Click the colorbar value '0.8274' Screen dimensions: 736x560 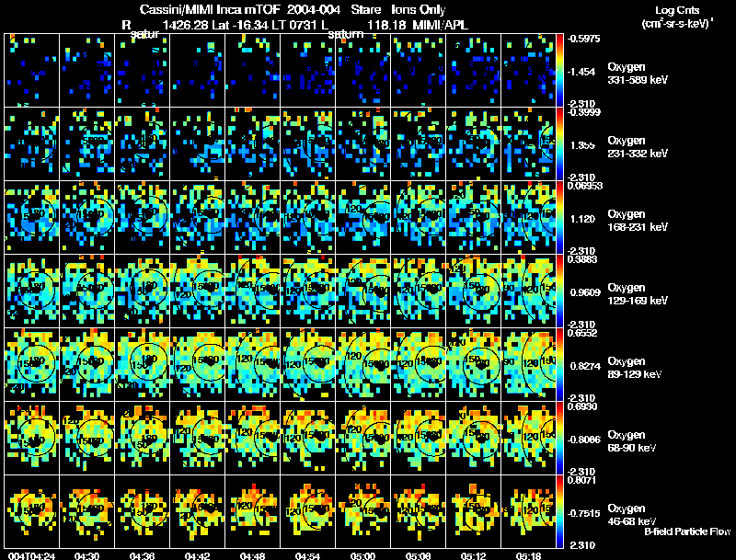(x=585, y=366)
